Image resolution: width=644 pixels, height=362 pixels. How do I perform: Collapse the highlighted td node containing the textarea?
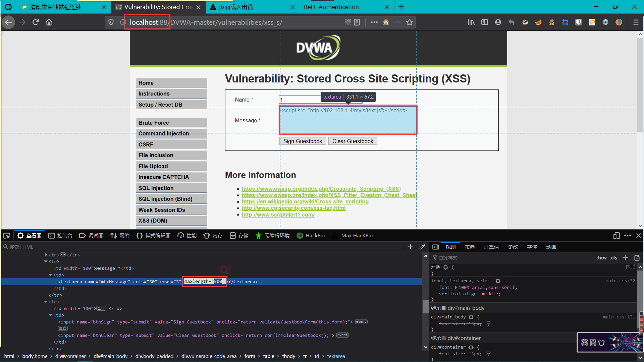click(x=50, y=275)
